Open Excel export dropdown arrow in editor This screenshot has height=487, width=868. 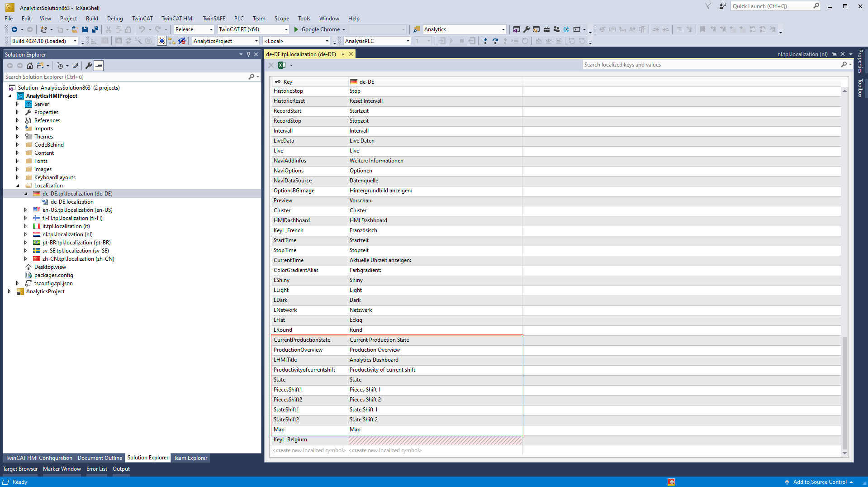[291, 65]
